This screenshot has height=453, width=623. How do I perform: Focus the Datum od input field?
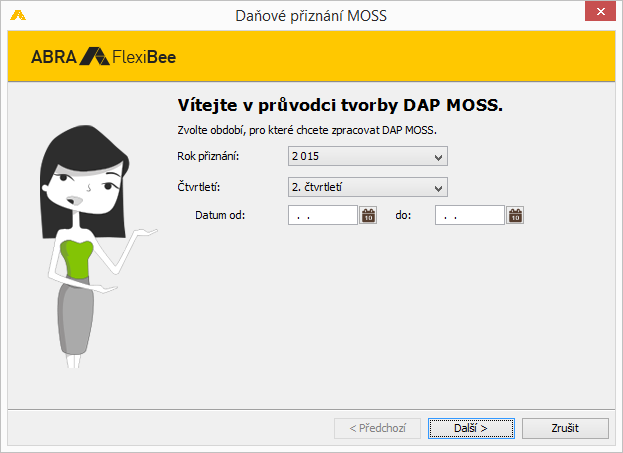[323, 215]
